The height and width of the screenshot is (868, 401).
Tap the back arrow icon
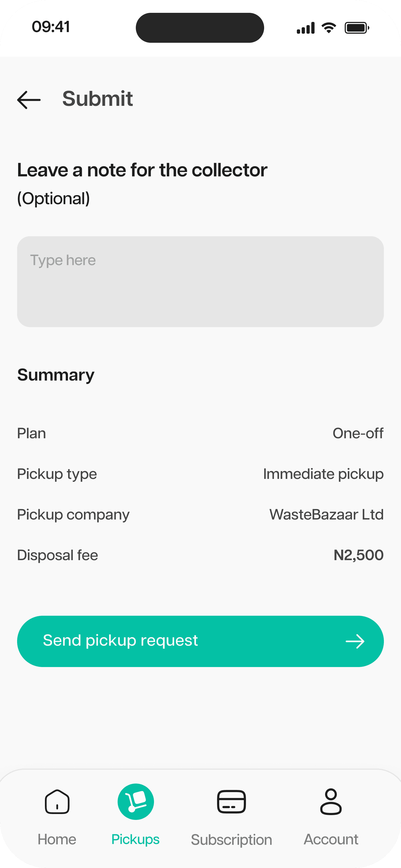29,100
